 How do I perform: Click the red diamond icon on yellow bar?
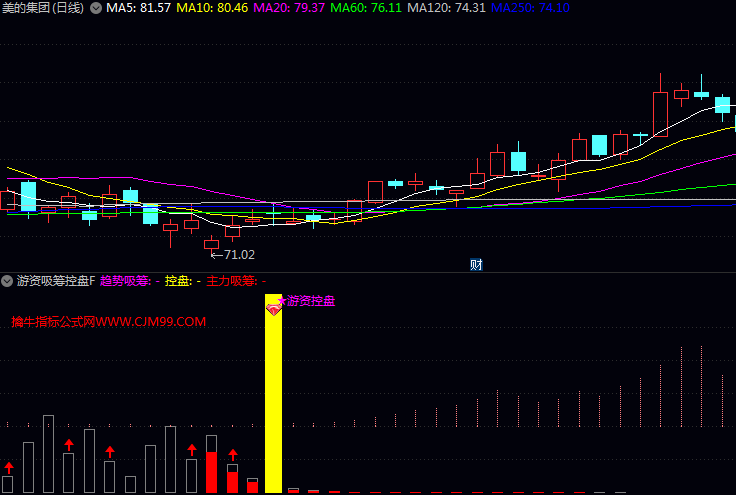[274, 309]
